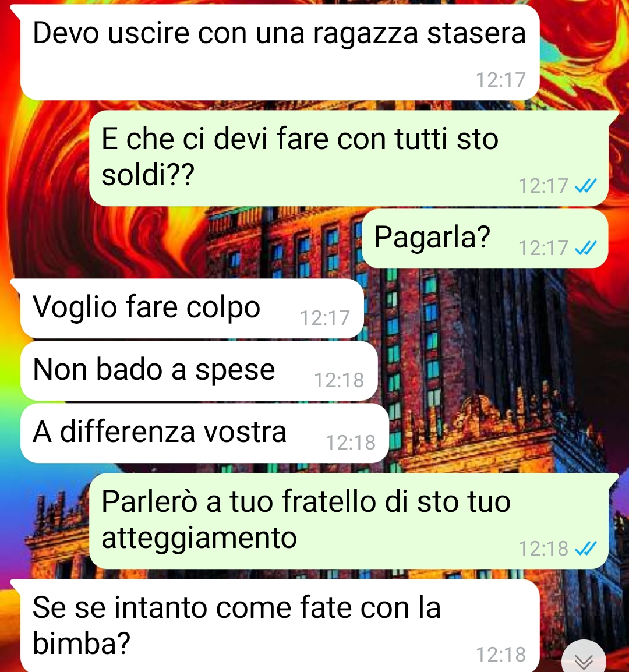
Task: Tap the 'Non bado a spese' bubble
Action: coord(199,371)
